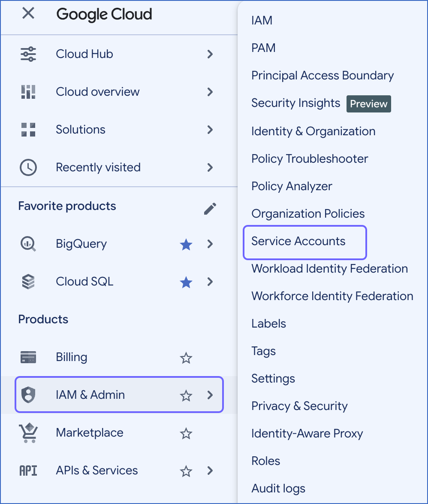Click the APIs & Services API icon
Viewport: 428px width, 504px height.
click(x=28, y=471)
